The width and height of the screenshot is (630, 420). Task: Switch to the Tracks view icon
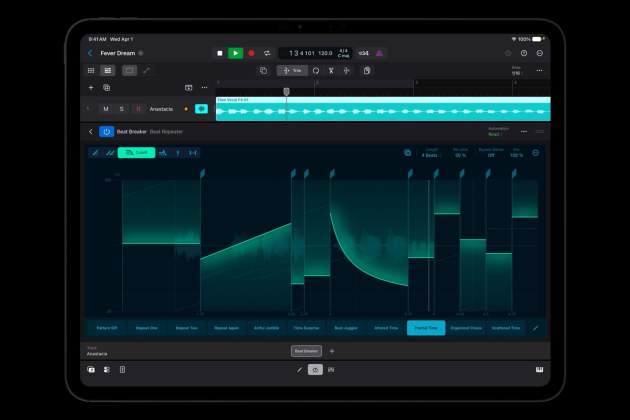(108, 71)
